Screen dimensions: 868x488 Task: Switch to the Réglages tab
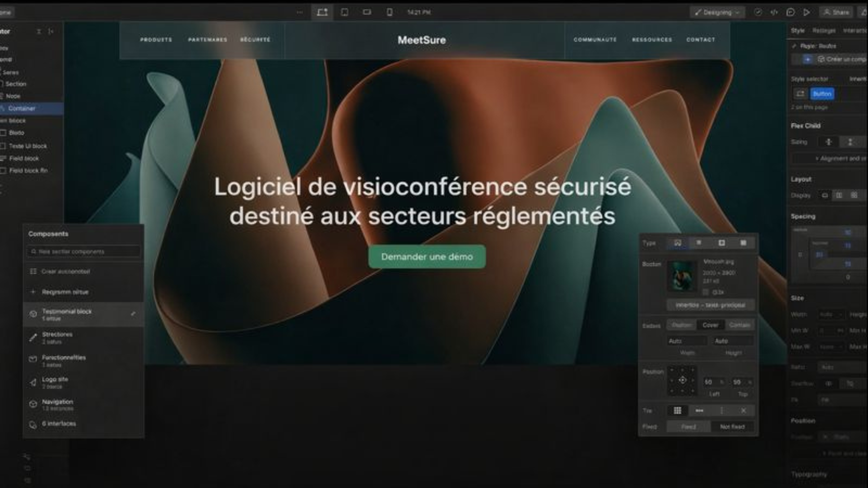[823, 30]
